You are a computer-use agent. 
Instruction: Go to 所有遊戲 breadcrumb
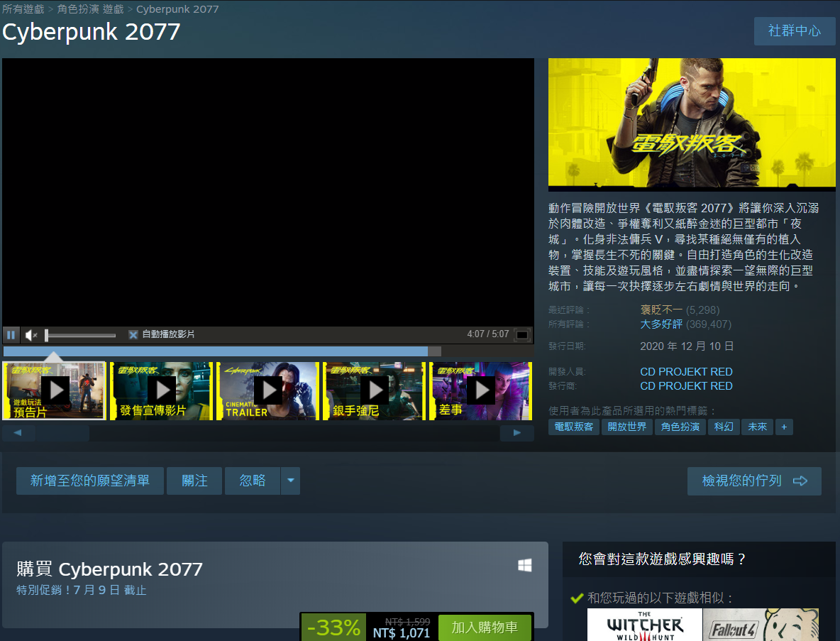tap(23, 9)
